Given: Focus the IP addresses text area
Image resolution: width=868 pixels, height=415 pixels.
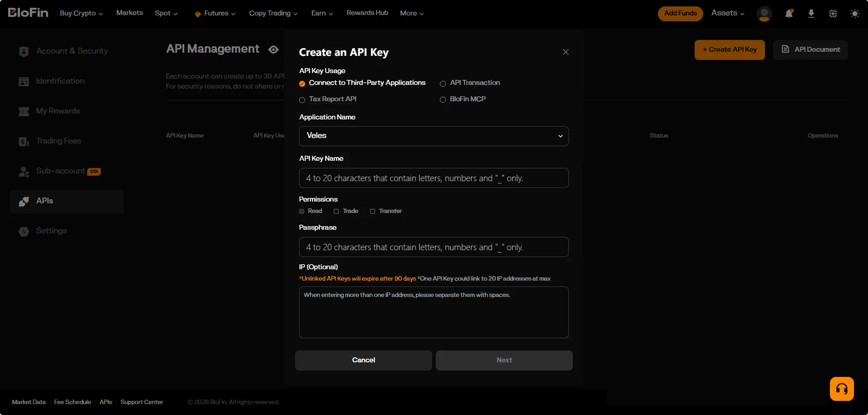Looking at the screenshot, I should (434, 312).
